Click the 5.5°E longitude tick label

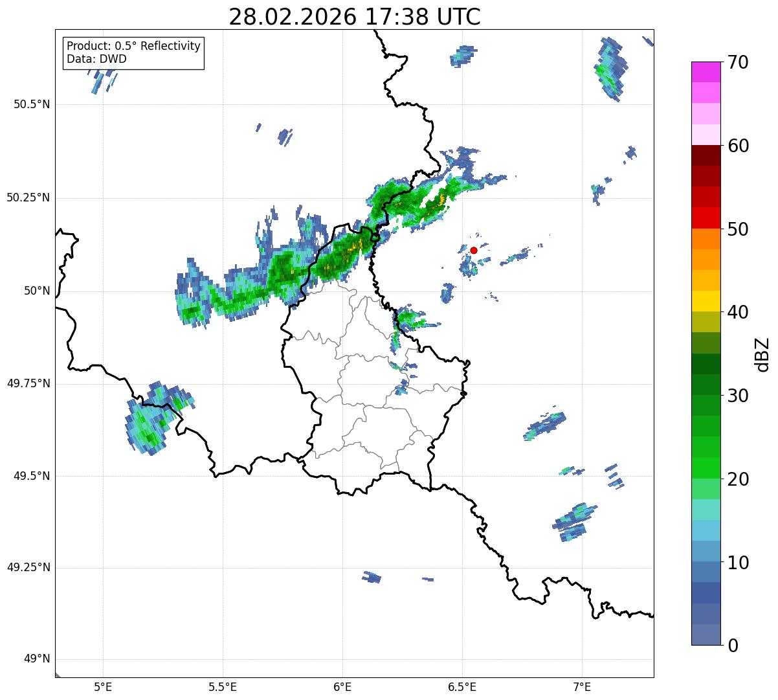(223, 687)
